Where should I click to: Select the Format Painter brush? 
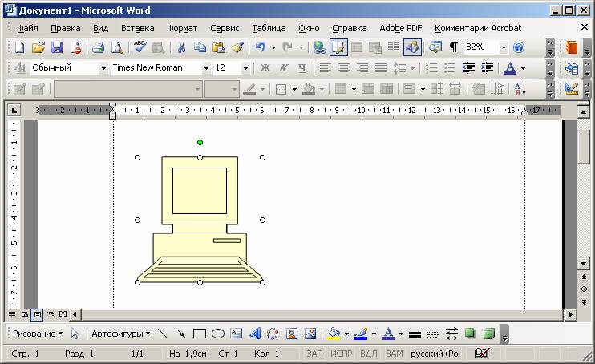click(237, 48)
